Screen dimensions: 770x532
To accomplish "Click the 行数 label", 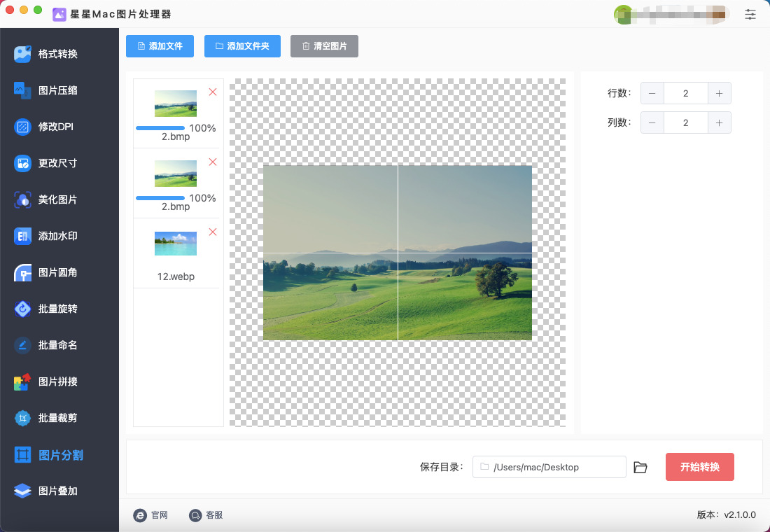I will 619,93.
